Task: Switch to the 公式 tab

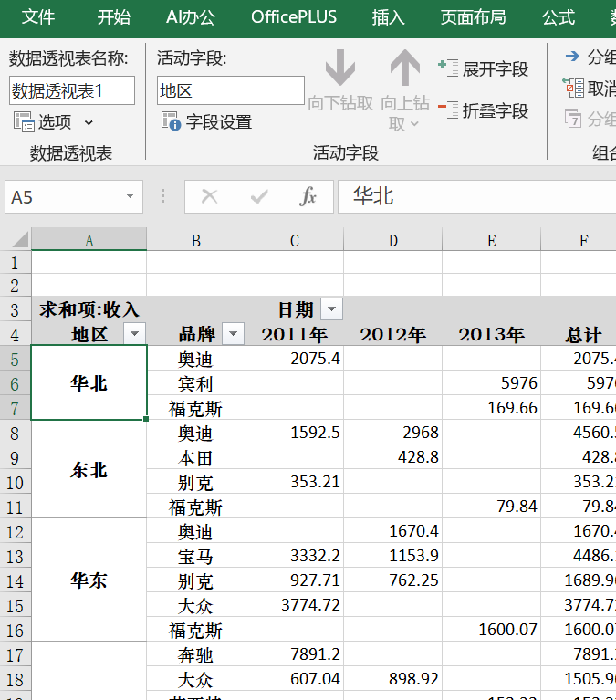Action: 559,17
